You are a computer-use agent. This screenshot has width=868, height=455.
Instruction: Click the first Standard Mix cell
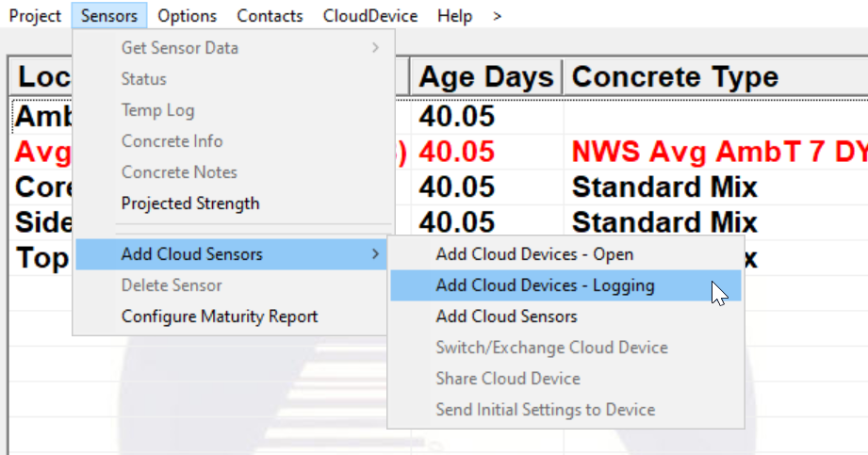664,187
